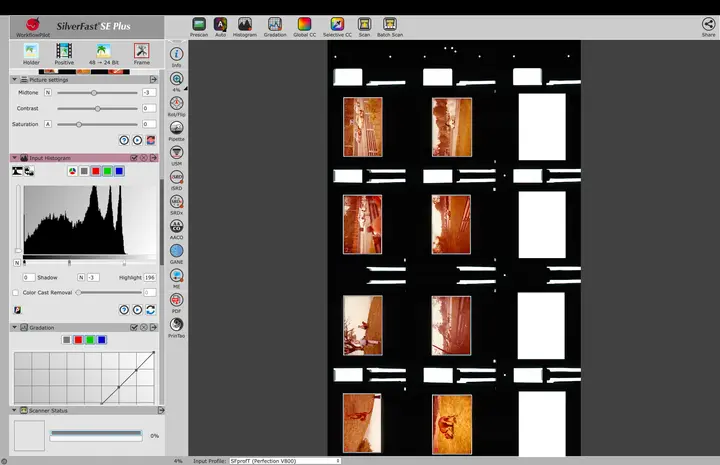Change the 48 → 24 Bit depth setting
The width and height of the screenshot is (720, 465).
[x=104, y=54]
